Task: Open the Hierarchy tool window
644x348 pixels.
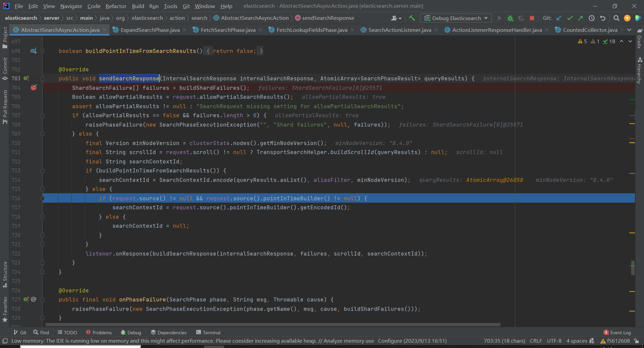Action: pyautogui.click(x=640, y=70)
